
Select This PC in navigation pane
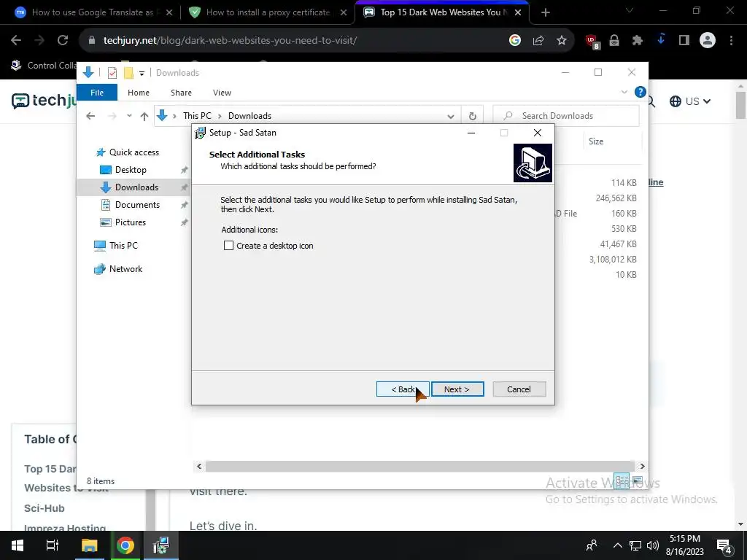(123, 246)
